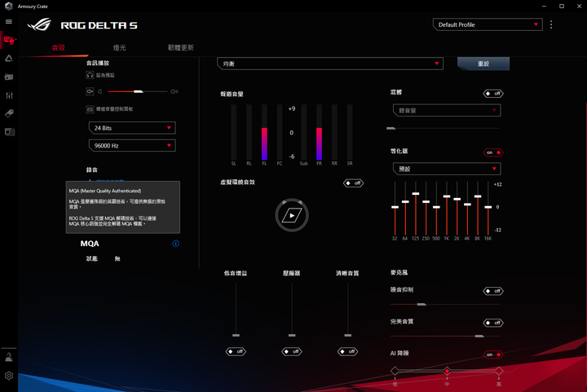Open the 預設 equalizer preset dropdown
587x392 pixels.
point(447,169)
